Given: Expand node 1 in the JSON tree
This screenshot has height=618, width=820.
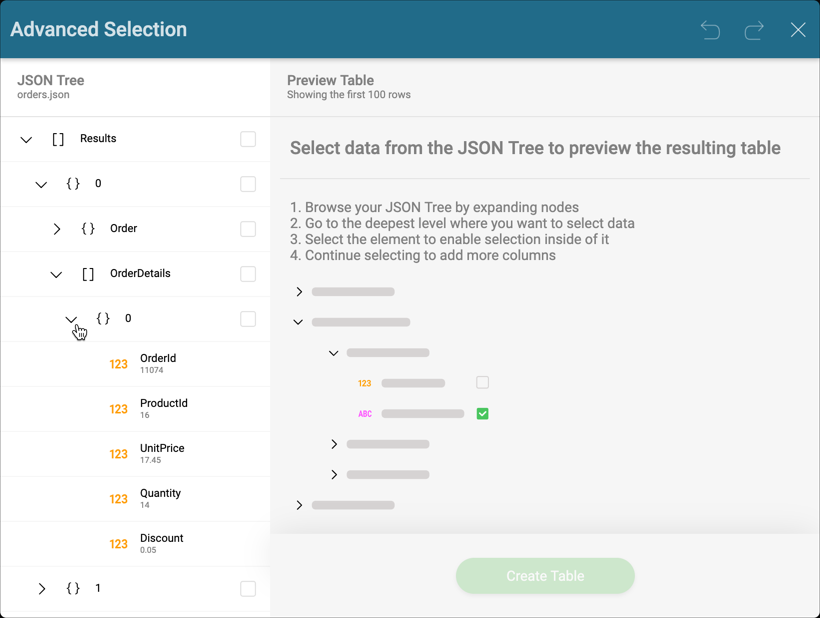Looking at the screenshot, I should tap(42, 589).
